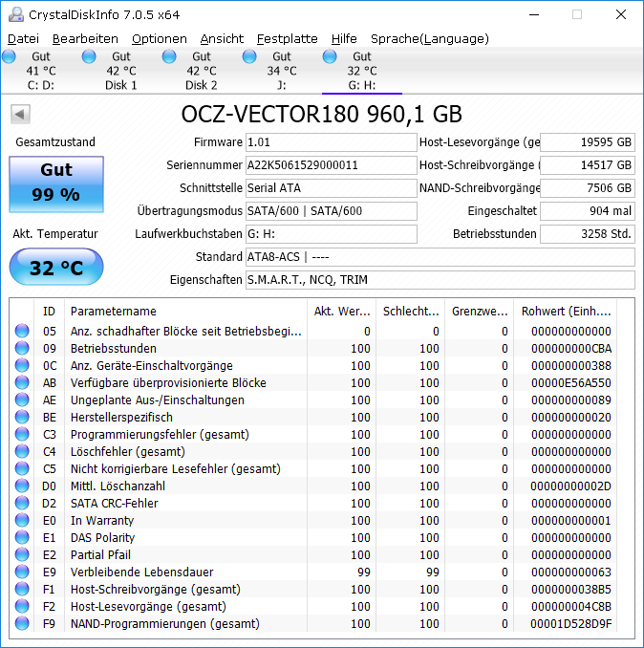Click status icon of attribute C5 row
This screenshot has width=644, height=648.
[x=22, y=469]
